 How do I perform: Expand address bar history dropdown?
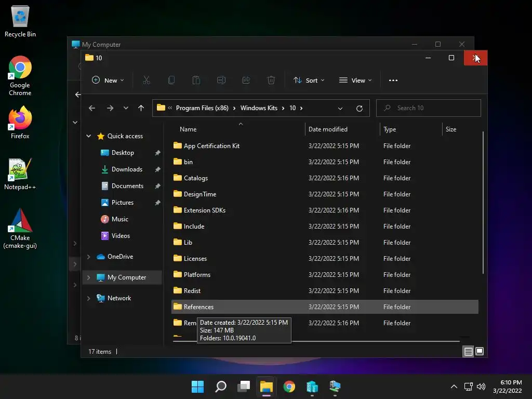(x=340, y=109)
